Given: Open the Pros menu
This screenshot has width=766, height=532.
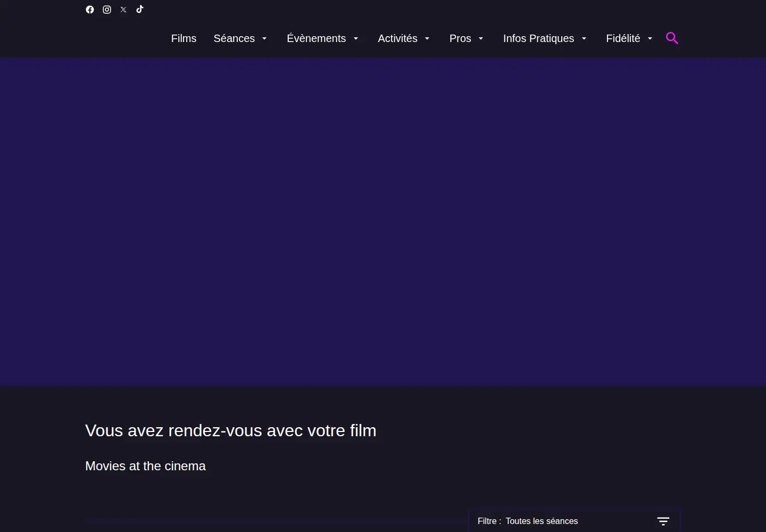Looking at the screenshot, I should coord(460,38).
